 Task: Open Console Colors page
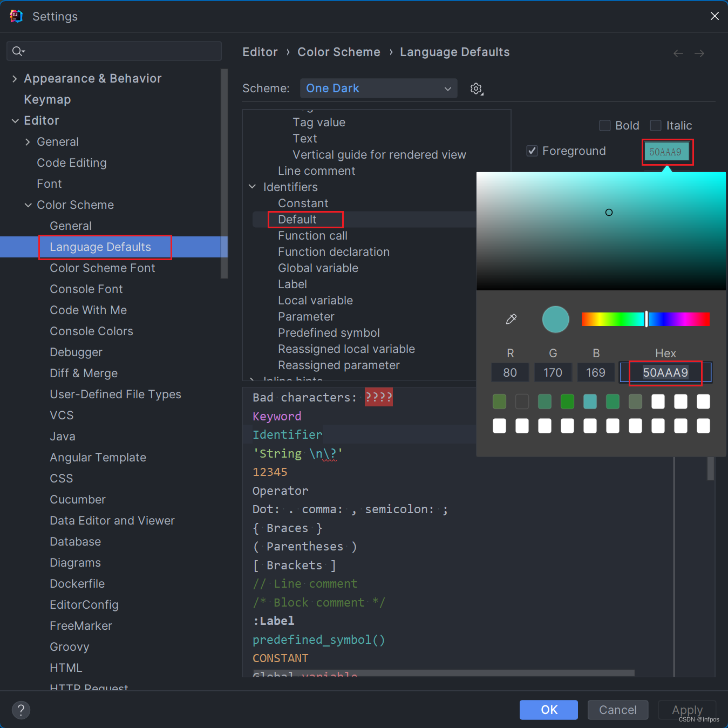coord(91,331)
